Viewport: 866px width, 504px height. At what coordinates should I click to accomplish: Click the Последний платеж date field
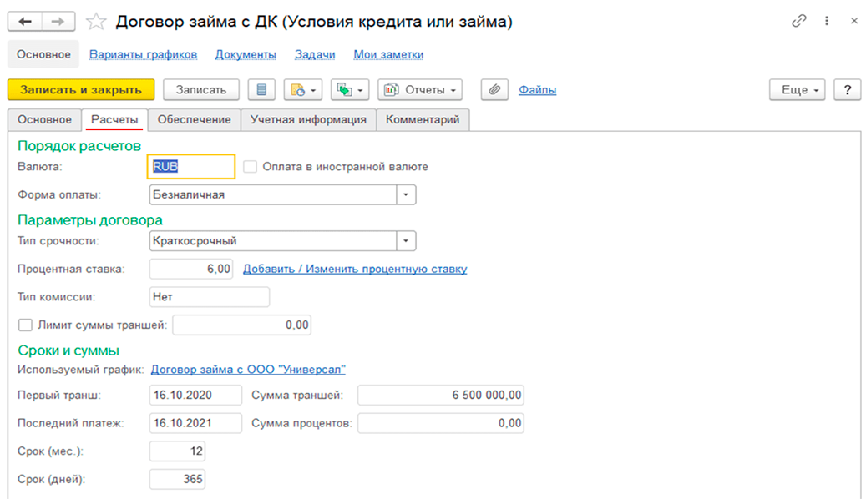[195, 423]
